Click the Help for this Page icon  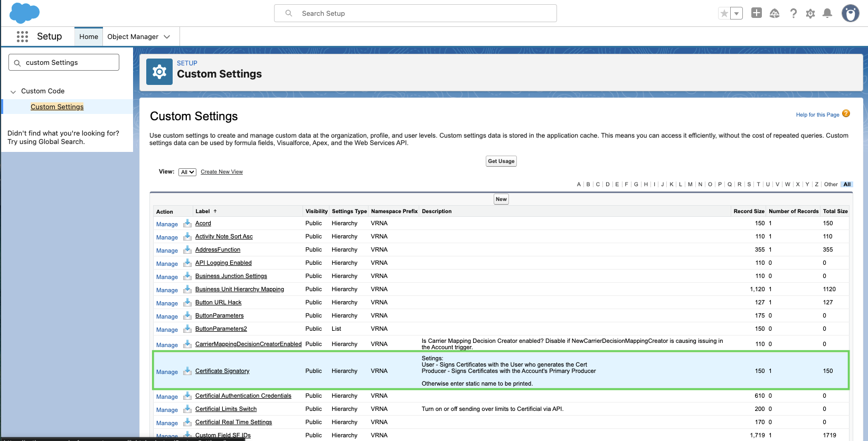click(x=846, y=113)
